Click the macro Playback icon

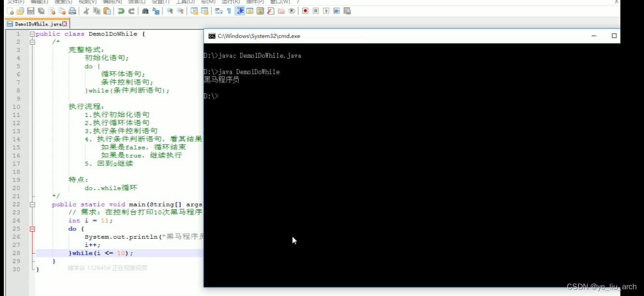[326, 11]
